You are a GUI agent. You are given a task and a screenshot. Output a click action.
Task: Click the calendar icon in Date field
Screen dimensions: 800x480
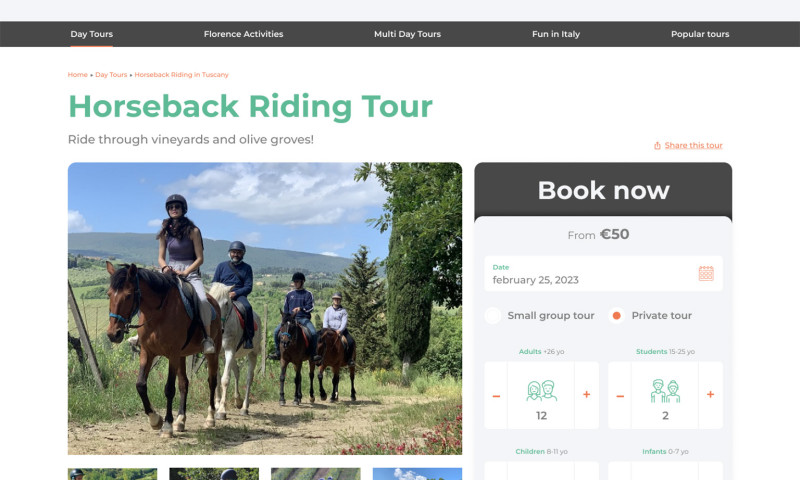click(x=706, y=273)
